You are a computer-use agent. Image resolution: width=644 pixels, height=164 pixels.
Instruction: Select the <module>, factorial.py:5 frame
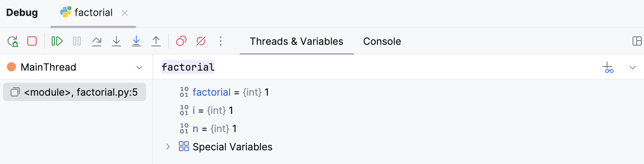coord(75,92)
